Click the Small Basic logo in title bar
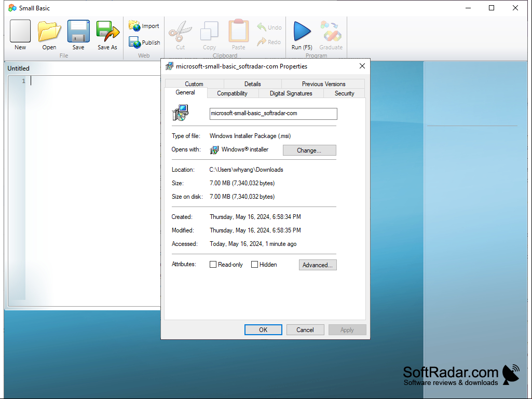Viewport: 532px width, 399px height. pyautogui.click(x=12, y=8)
